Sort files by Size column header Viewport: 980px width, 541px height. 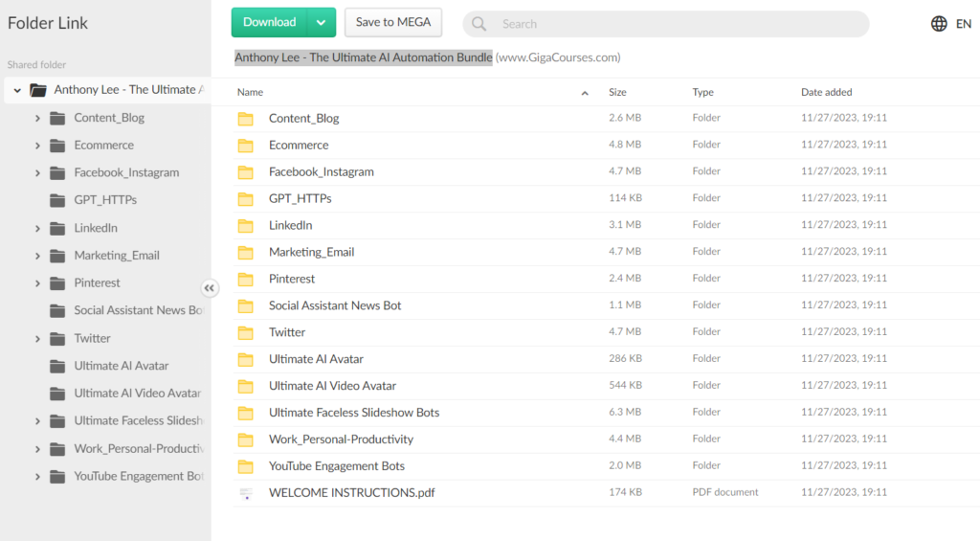617,93
